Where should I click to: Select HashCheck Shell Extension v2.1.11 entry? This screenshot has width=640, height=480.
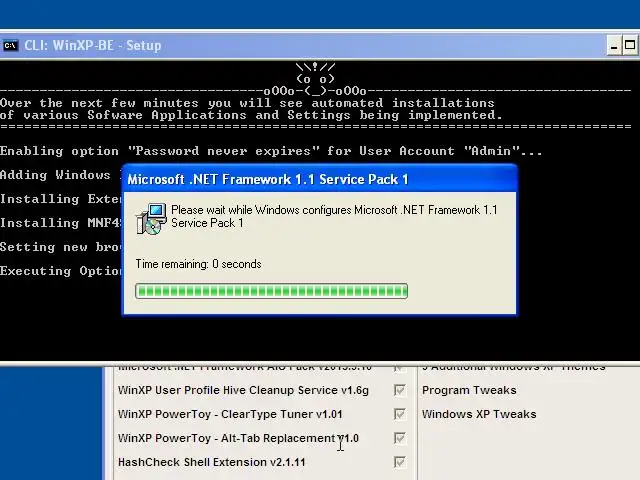[x=211, y=462]
